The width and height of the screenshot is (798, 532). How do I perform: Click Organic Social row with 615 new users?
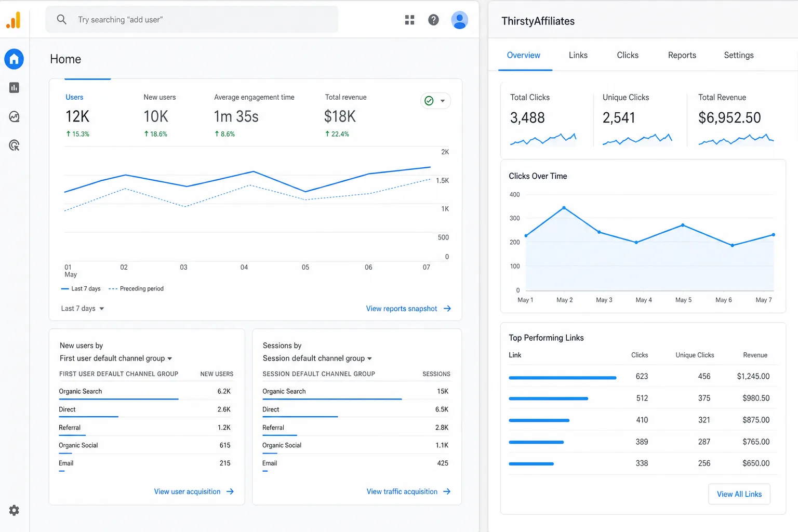(145, 446)
